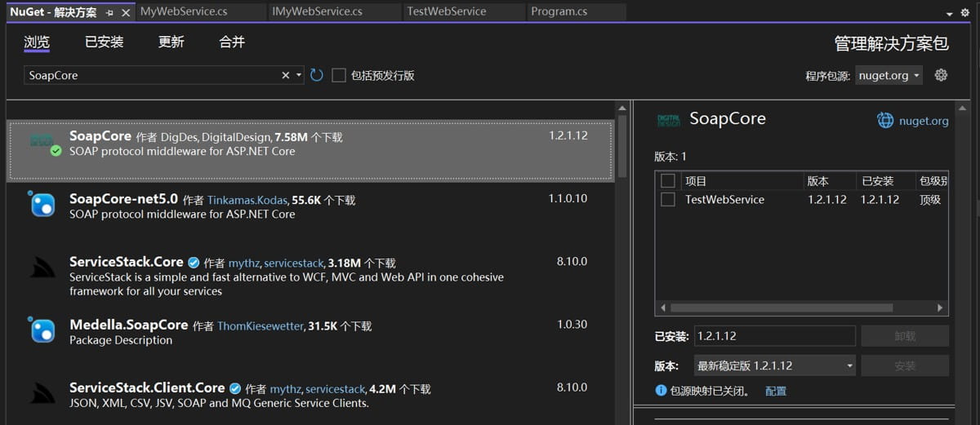
Task: Click the ThomKiesewetter author link
Action: (261, 325)
